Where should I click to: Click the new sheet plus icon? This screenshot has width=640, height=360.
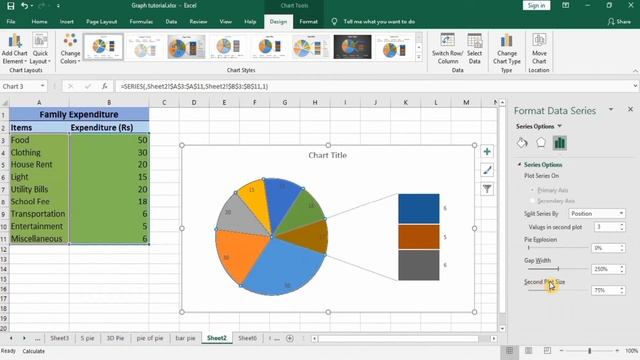[x=290, y=338]
